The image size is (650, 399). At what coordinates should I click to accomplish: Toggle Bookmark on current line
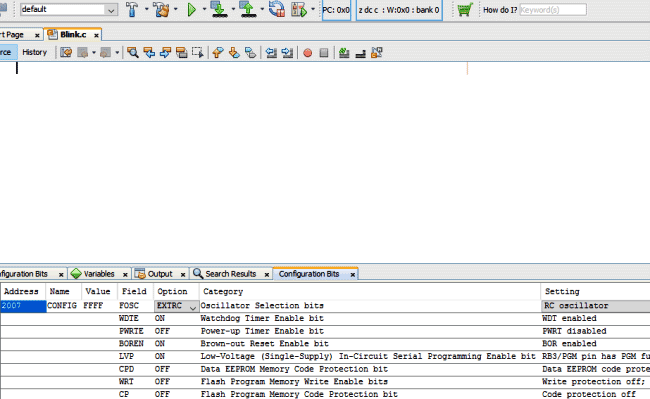250,53
